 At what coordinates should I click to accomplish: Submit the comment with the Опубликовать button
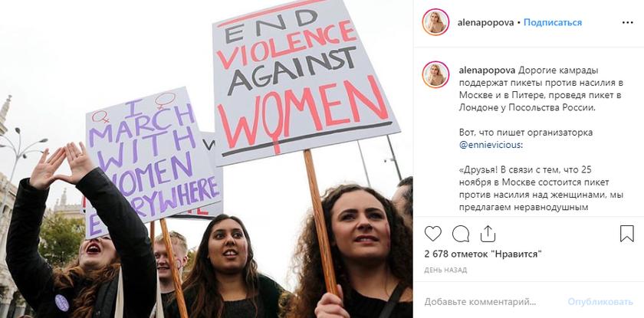tap(600, 302)
